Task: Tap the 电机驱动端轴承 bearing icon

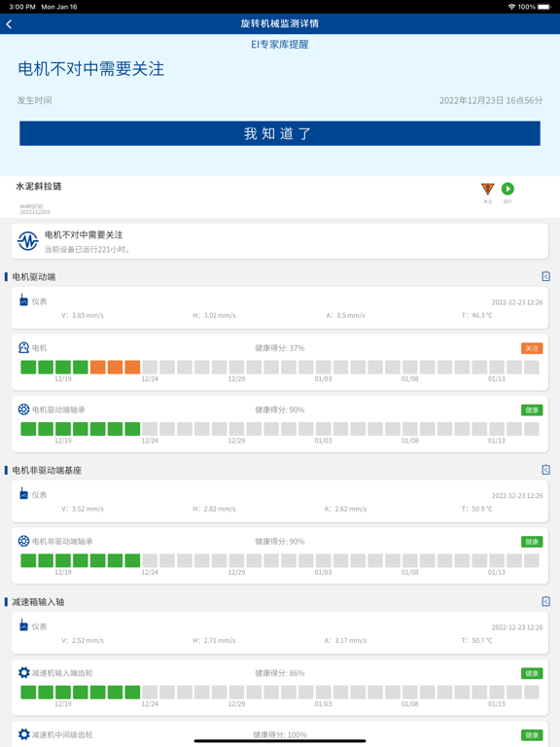Action: pyautogui.click(x=23, y=409)
